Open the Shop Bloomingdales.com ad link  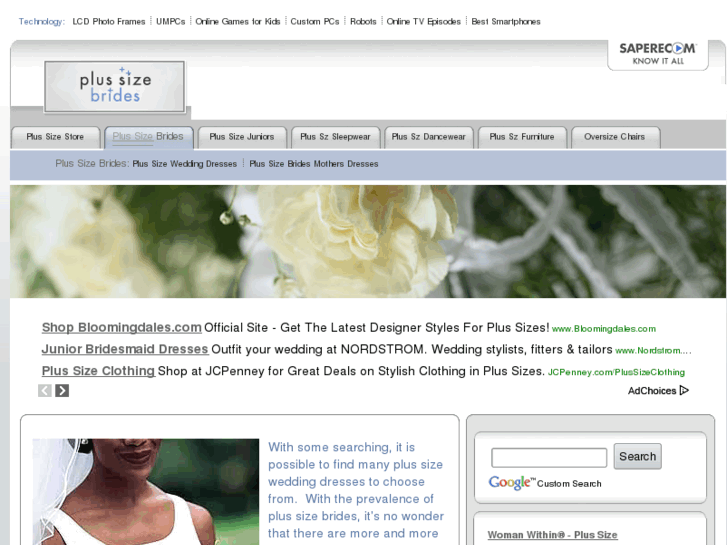[x=121, y=327]
